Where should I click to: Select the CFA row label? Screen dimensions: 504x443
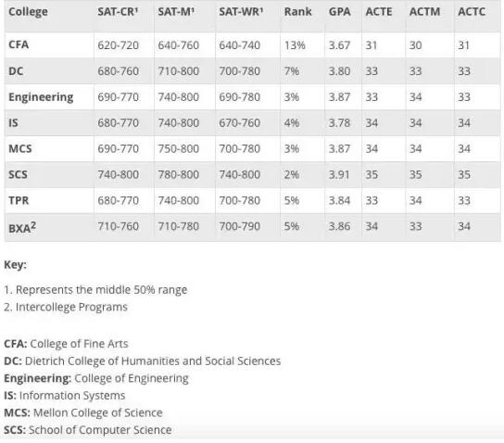point(19,44)
